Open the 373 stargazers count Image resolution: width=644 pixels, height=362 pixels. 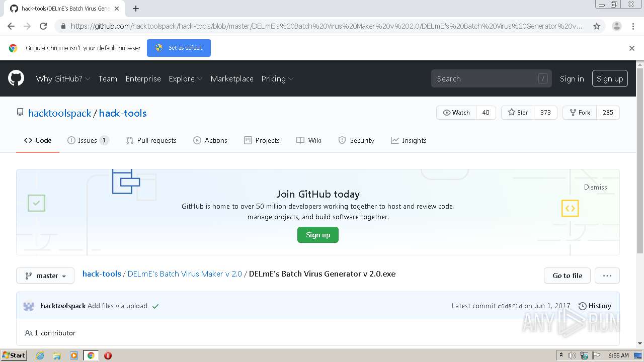(x=545, y=113)
